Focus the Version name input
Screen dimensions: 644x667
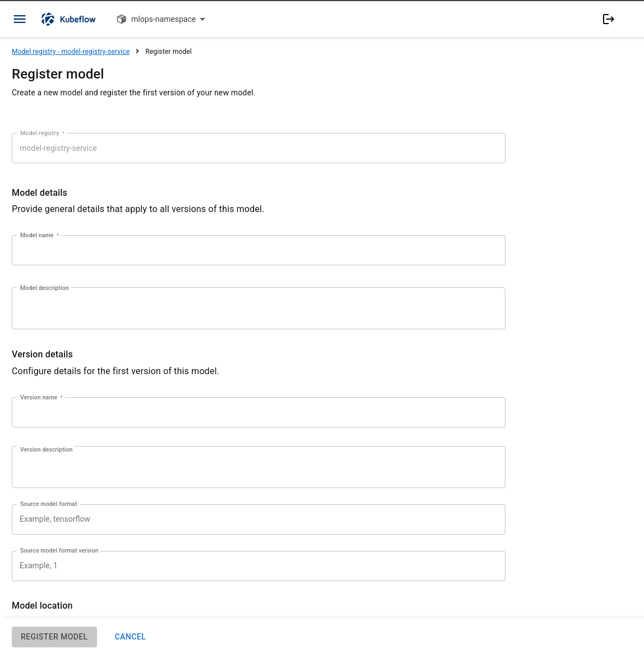coord(259,412)
